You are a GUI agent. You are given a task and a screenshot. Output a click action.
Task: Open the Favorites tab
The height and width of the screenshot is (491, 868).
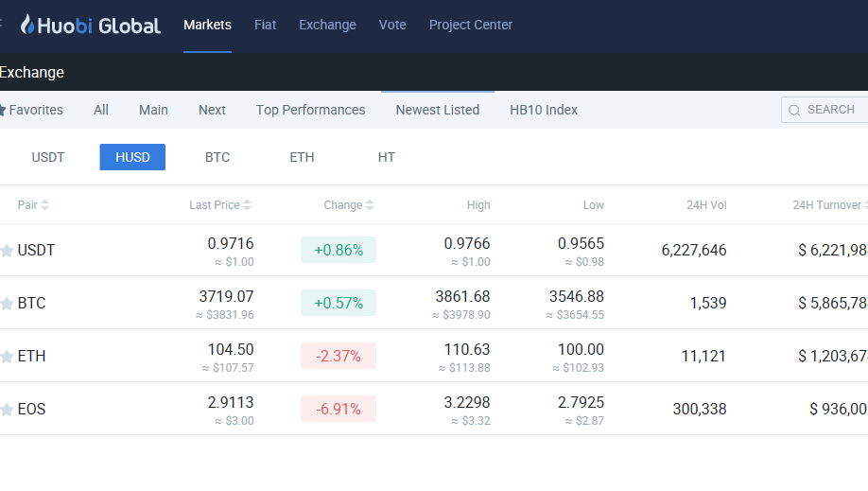pos(33,110)
